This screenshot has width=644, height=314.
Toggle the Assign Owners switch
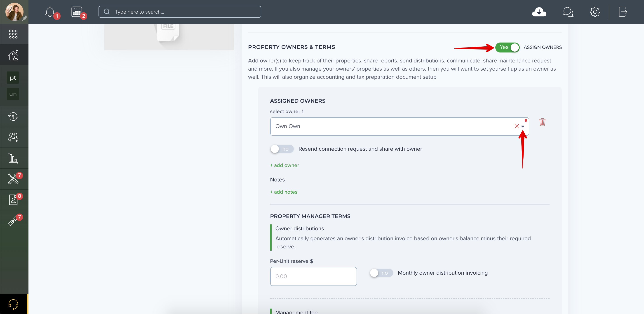pos(507,47)
